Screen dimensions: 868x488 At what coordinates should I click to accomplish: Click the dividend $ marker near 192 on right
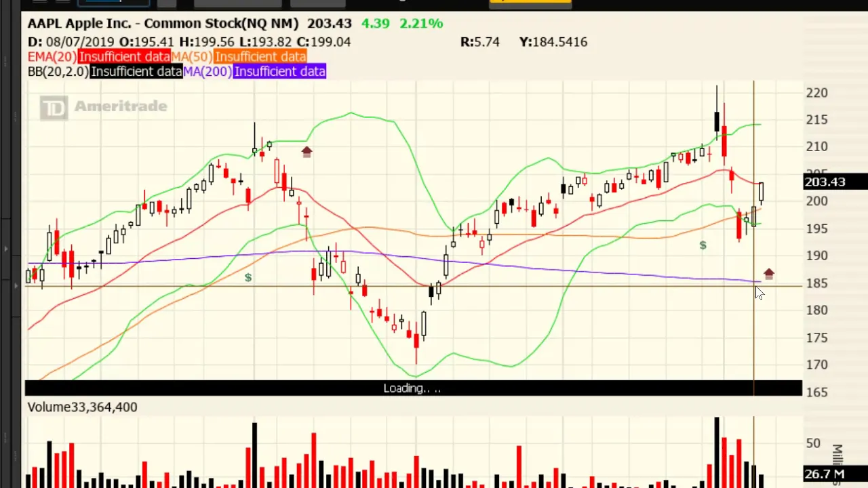(703, 245)
